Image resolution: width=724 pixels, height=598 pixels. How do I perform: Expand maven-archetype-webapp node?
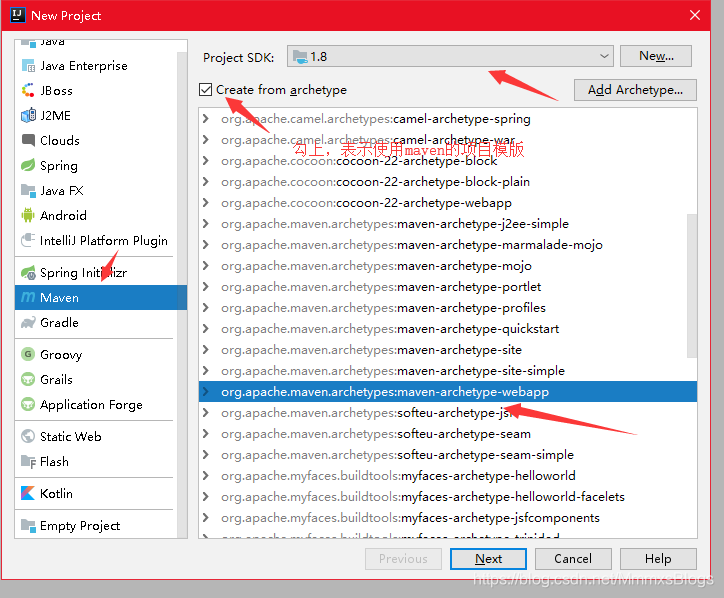point(205,392)
